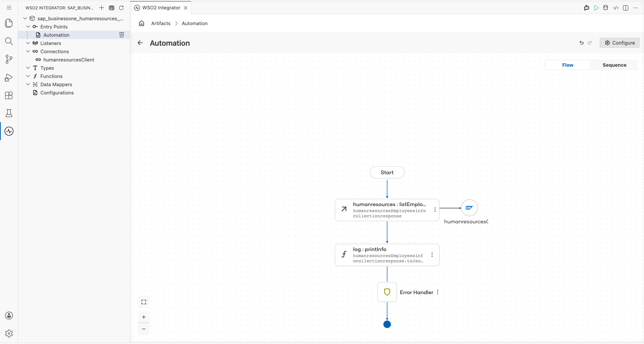
Task: Open the hamburger application menu
Action: pos(9,7)
